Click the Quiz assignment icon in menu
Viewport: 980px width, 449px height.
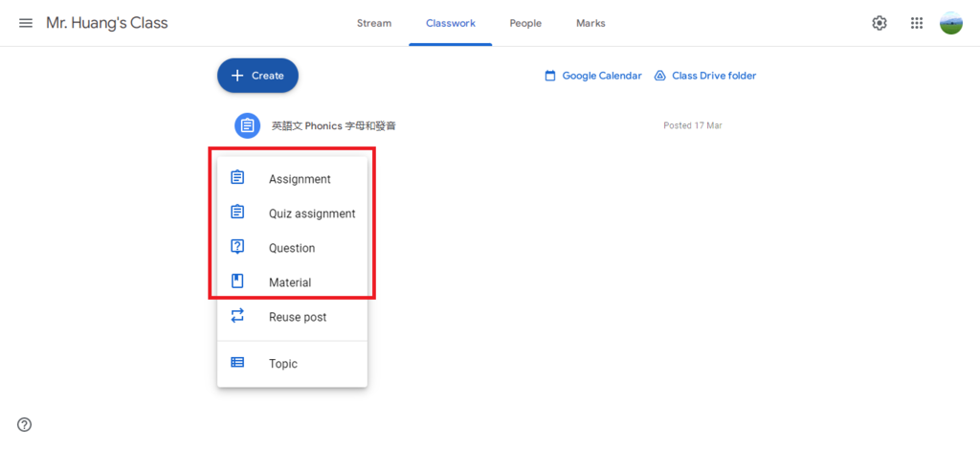(x=237, y=212)
